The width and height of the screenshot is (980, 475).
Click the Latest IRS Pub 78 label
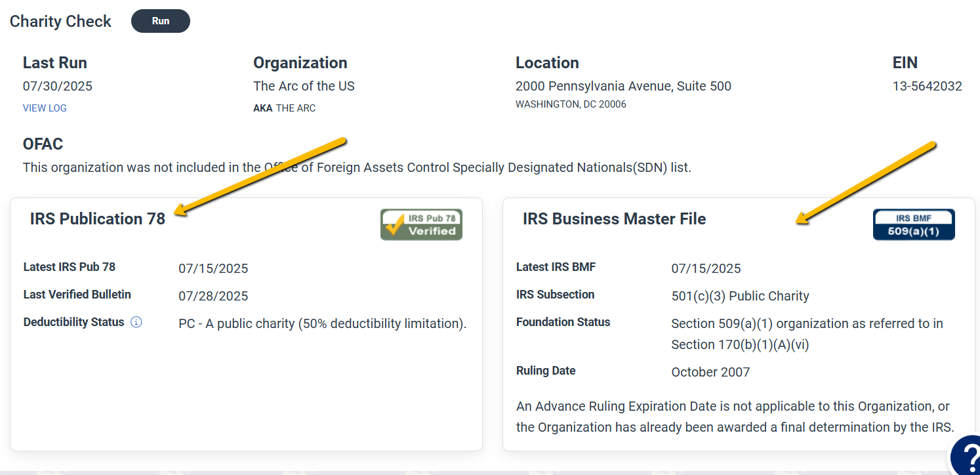[x=70, y=267]
